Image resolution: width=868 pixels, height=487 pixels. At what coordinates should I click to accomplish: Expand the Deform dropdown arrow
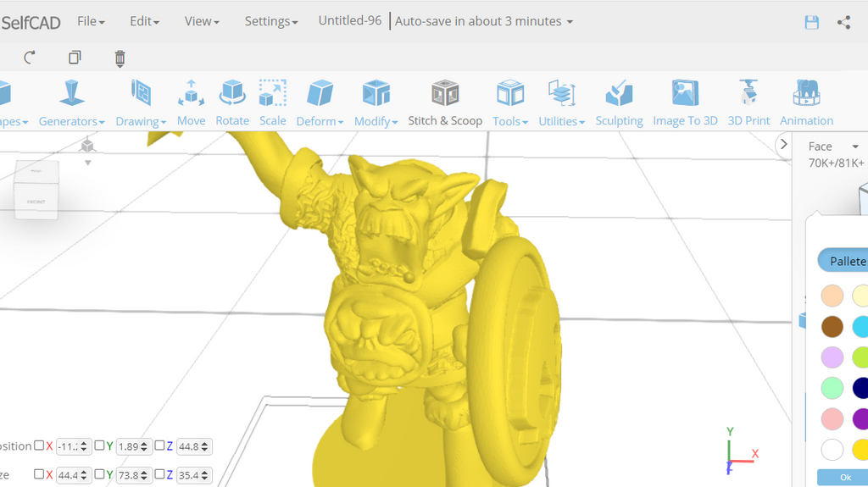point(341,122)
